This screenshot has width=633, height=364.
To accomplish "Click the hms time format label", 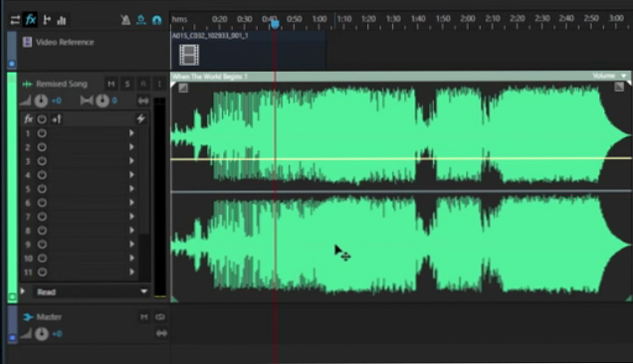I will pyautogui.click(x=179, y=19).
